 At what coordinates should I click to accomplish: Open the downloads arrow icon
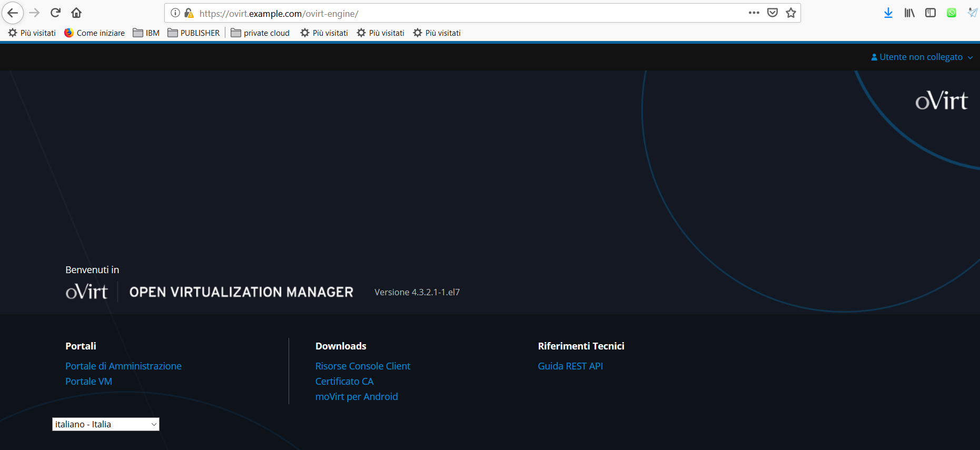(888, 13)
